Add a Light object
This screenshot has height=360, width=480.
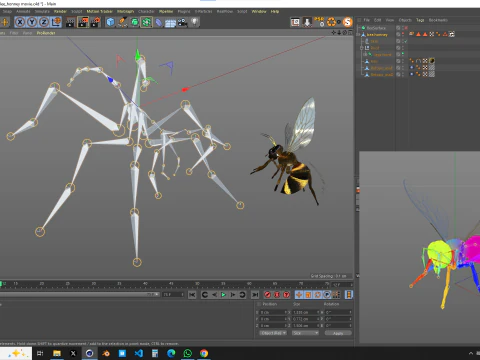point(194,22)
